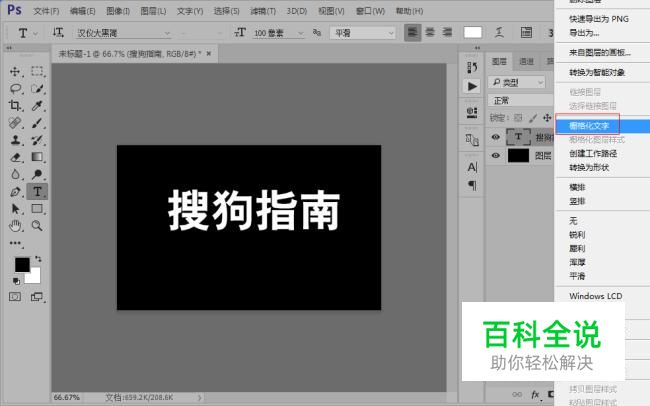Set left text alignment
Screen dimensions: 650x406
(412, 32)
